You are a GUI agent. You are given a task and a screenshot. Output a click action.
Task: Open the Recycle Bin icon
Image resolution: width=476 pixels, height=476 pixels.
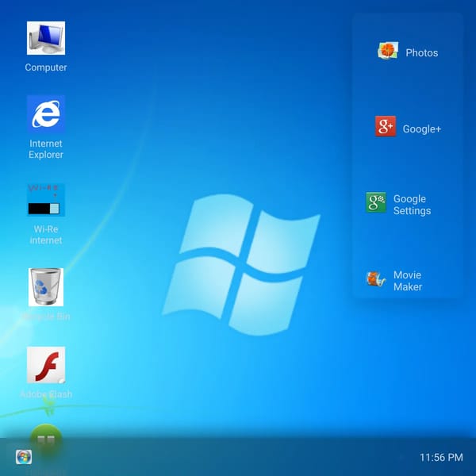tap(46, 287)
